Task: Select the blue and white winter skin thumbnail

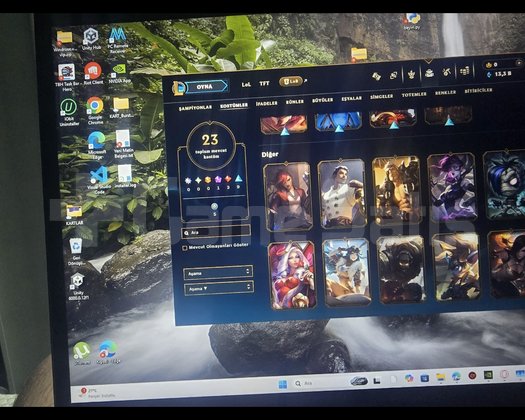Action: [x=347, y=272]
